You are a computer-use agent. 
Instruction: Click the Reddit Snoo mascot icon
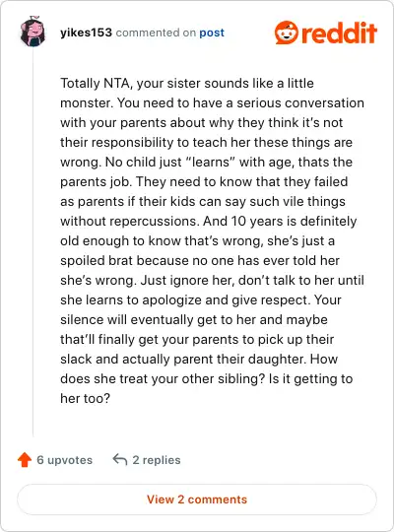pos(287,33)
